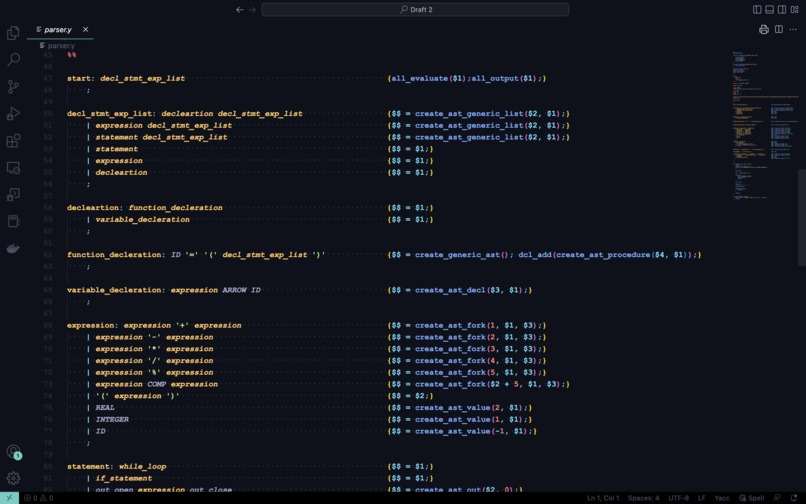Screen dimensions: 806x504
Task: Click the parser.y breadcrumb item
Action: pyautogui.click(x=58, y=46)
